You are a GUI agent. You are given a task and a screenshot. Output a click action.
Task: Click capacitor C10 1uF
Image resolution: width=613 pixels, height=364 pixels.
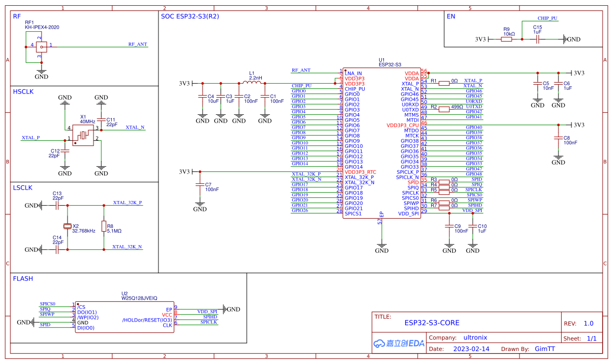click(473, 226)
